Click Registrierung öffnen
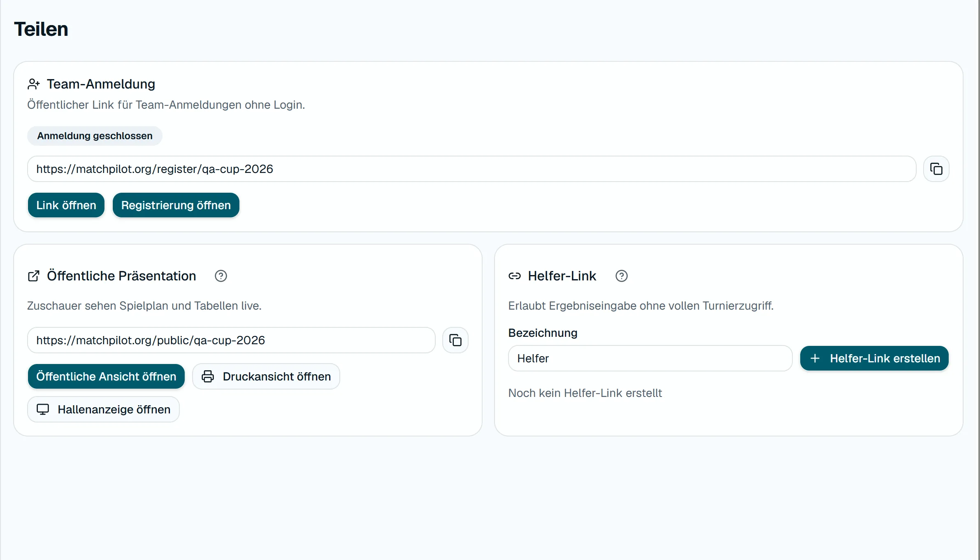Image resolution: width=980 pixels, height=560 pixels. tap(176, 205)
